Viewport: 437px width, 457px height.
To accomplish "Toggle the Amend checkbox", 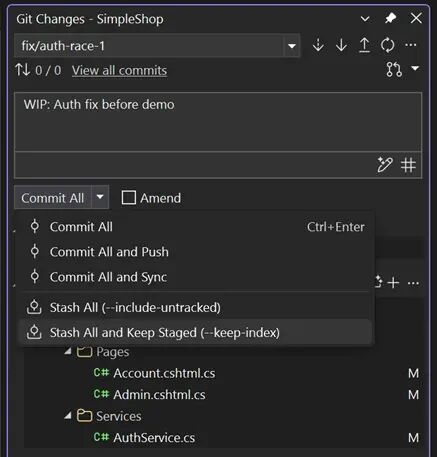I will click(x=129, y=198).
